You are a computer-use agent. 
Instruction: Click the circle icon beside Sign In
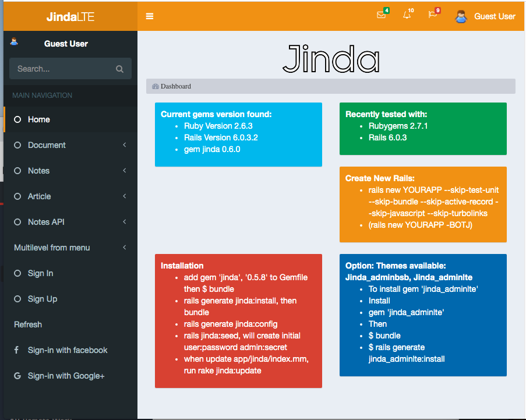(17, 273)
